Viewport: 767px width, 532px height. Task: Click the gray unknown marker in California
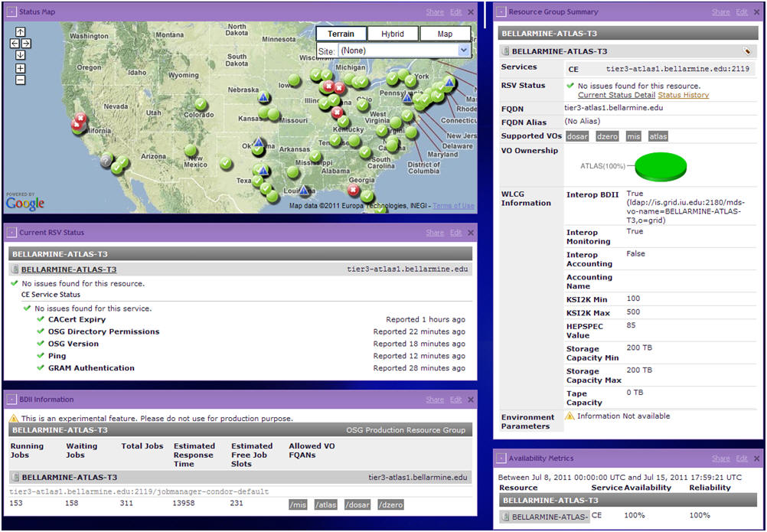(x=106, y=160)
